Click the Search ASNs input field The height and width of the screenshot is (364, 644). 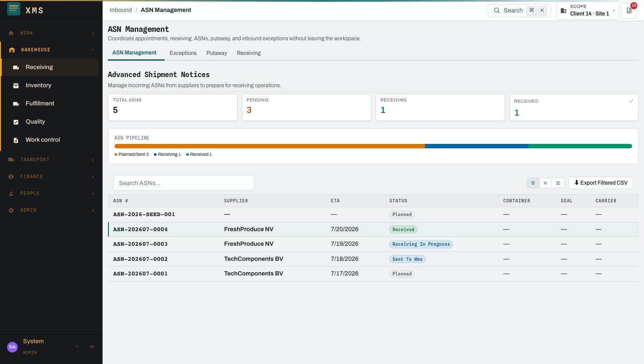184,183
